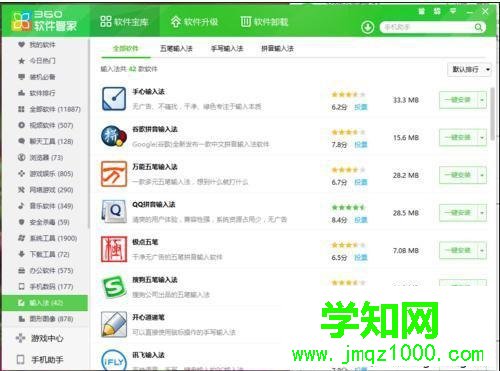
Task: Select 网络游戏 (290) category
Action: point(45,190)
